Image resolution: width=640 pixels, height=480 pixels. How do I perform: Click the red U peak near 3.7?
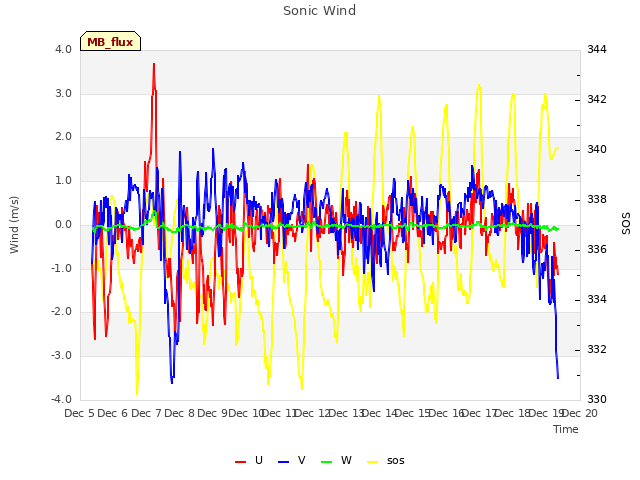pos(154,64)
